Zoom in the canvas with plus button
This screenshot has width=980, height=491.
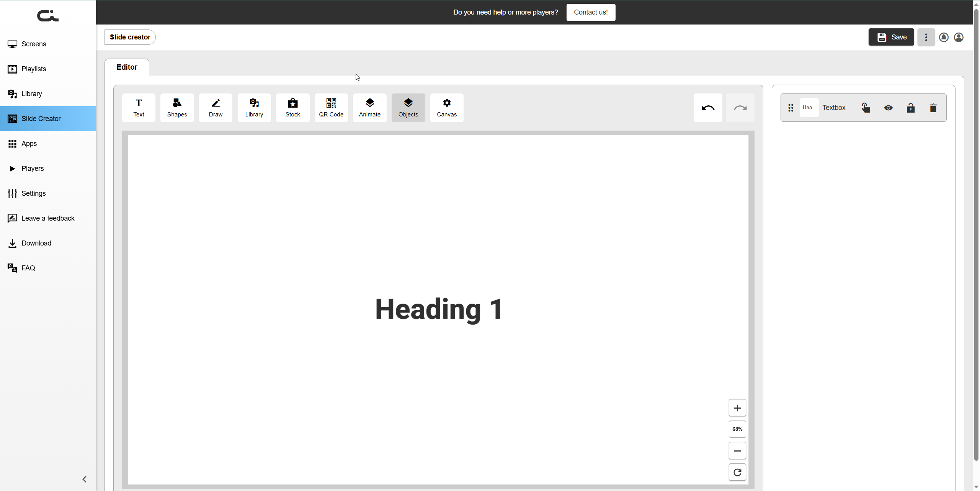737,408
